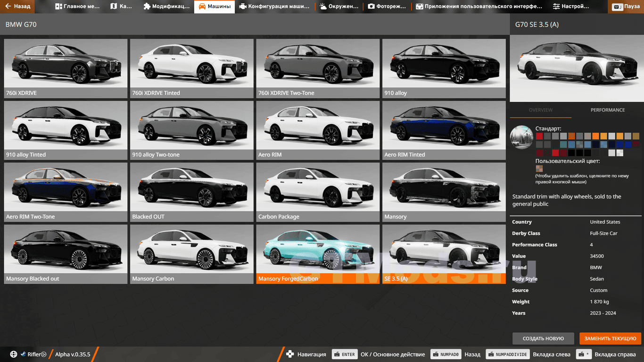Click the NUMPADDIVIDE key hint icon
The width and height of the screenshot is (644, 362).
pos(507,354)
